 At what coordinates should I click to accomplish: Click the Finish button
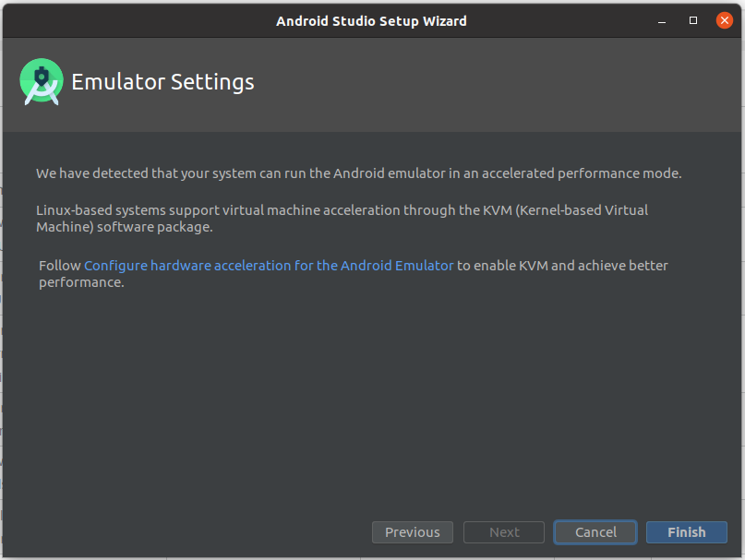[686, 532]
